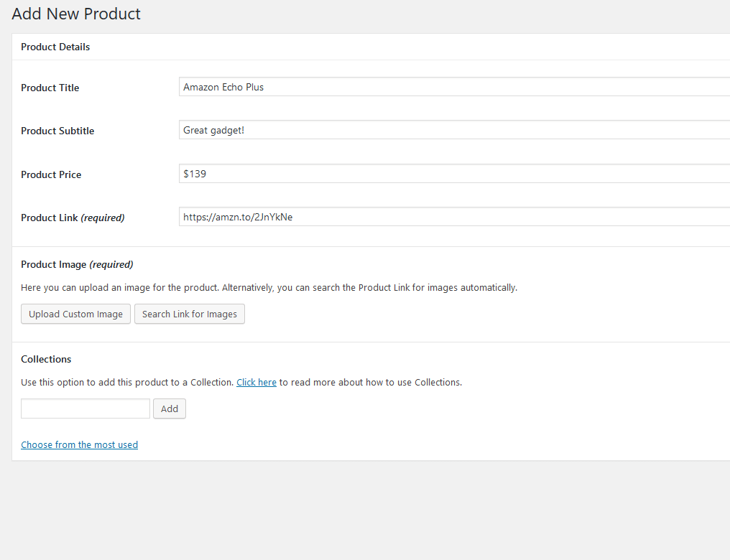
Task: Click the 'Product Title' label
Action: tap(50, 88)
